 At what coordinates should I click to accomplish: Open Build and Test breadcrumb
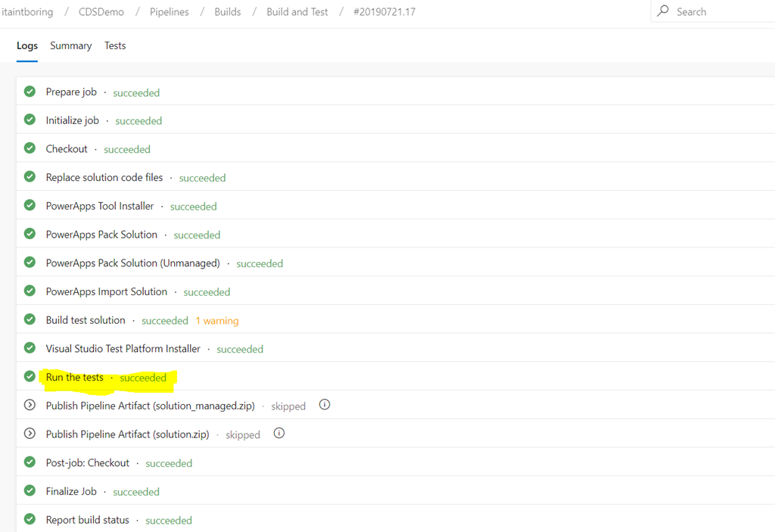tap(297, 12)
